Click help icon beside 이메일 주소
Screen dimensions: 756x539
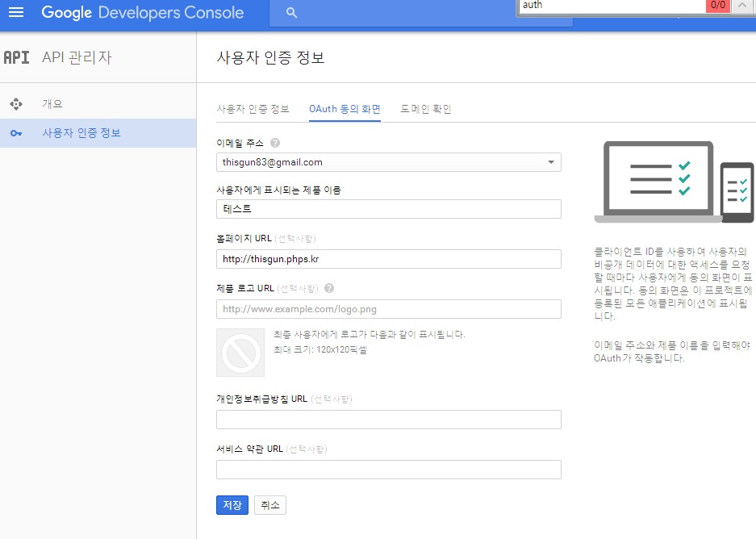pos(275,143)
